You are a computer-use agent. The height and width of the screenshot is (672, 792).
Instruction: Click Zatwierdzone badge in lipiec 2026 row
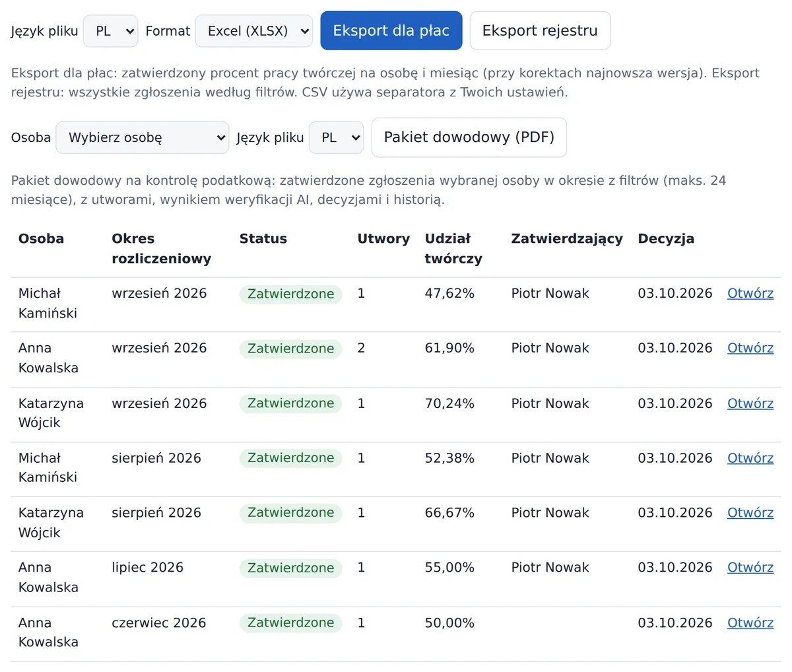[290, 568]
